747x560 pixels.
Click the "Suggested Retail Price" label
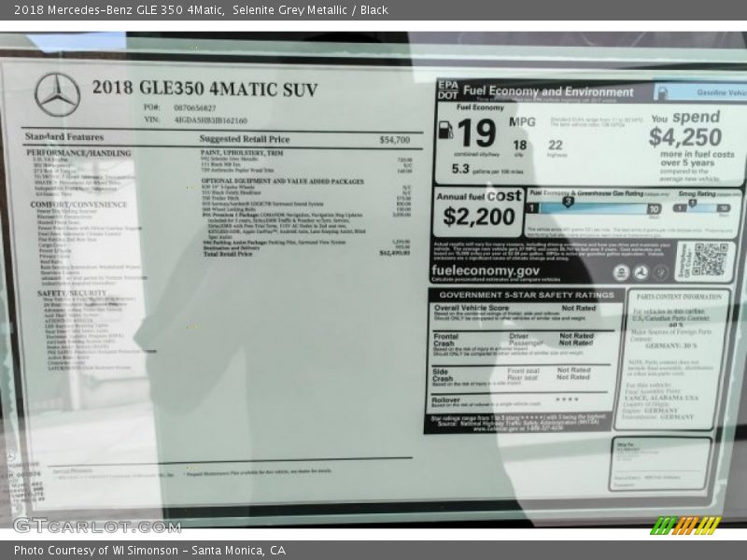(x=245, y=139)
